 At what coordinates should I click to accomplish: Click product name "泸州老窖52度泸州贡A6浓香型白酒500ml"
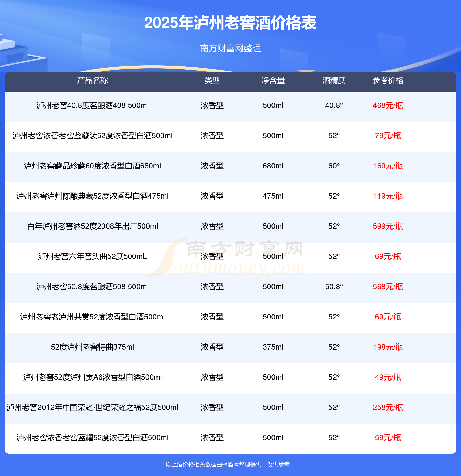click(x=92, y=377)
